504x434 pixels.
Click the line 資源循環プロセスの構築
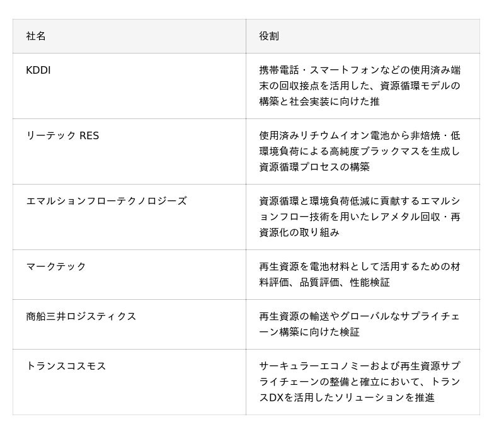coord(314,167)
